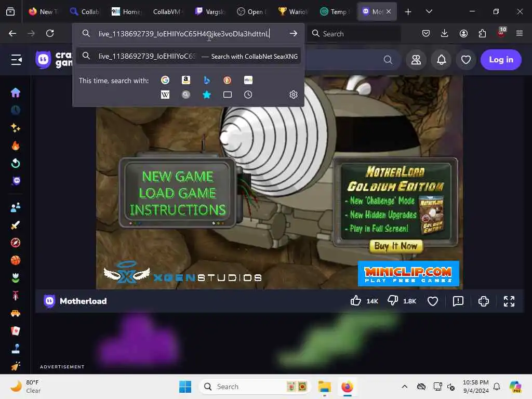Open the Firefox application menu

(520, 33)
